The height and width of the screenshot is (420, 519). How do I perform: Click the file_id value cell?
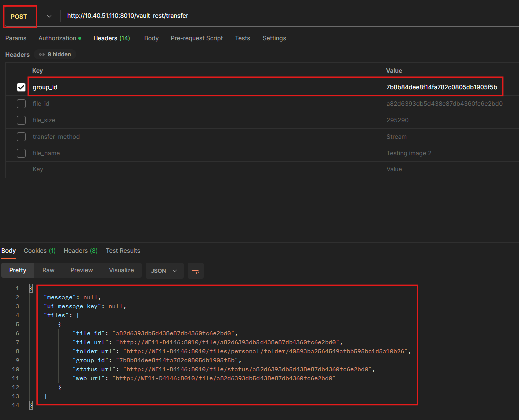tap(450, 104)
